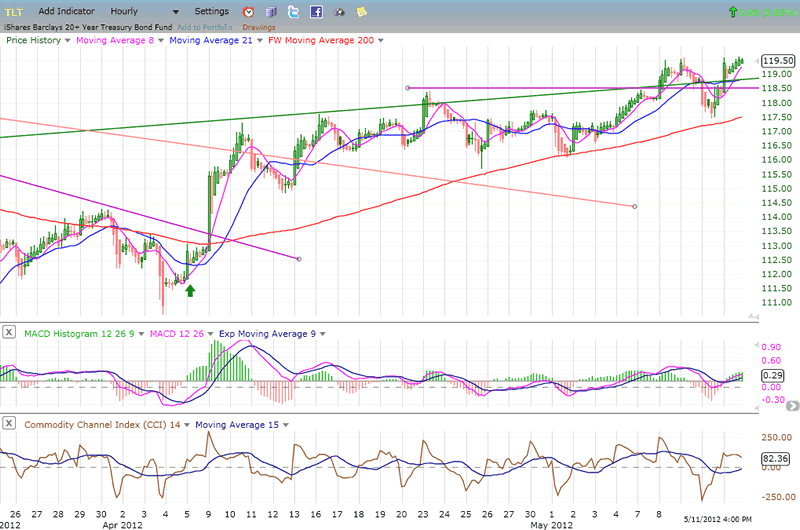Open the Price History dropdown arrow

(x=67, y=40)
